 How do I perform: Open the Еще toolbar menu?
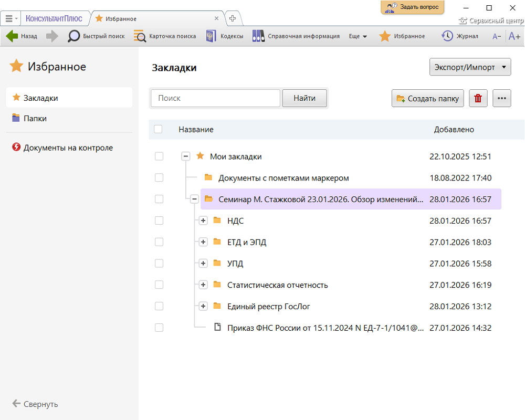(358, 36)
